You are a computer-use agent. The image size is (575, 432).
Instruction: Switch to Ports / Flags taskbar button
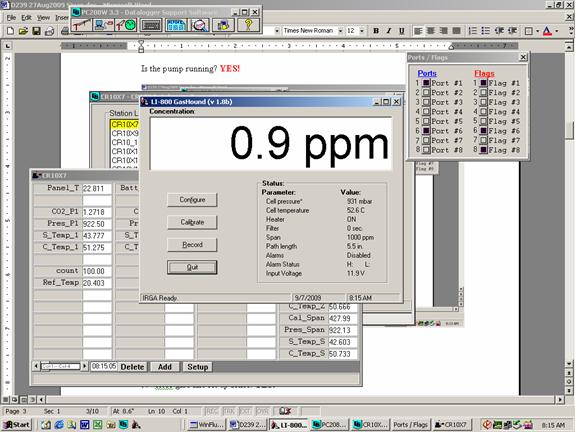(x=410, y=425)
